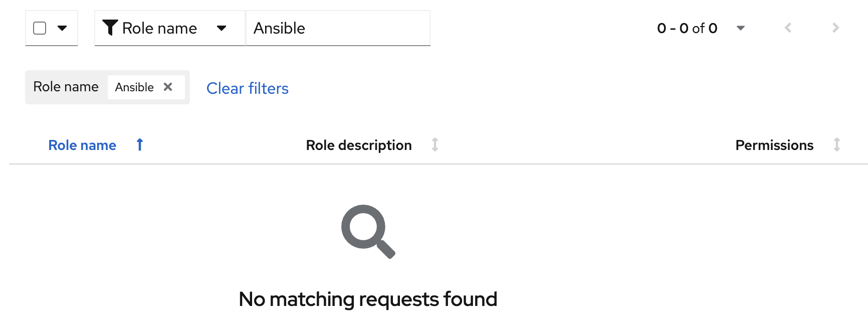The image size is (868, 316).
Task: Go to the next page chevron
Action: pyautogui.click(x=835, y=28)
